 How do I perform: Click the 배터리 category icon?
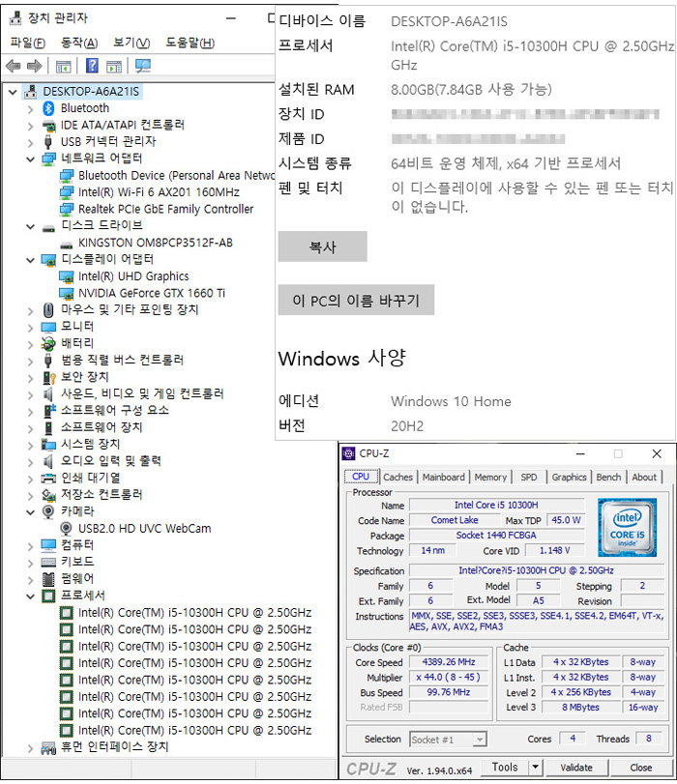click(48, 343)
